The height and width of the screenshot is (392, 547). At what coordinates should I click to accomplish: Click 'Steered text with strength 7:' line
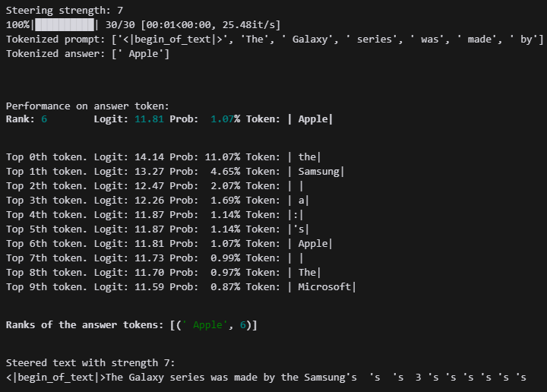tap(90, 363)
